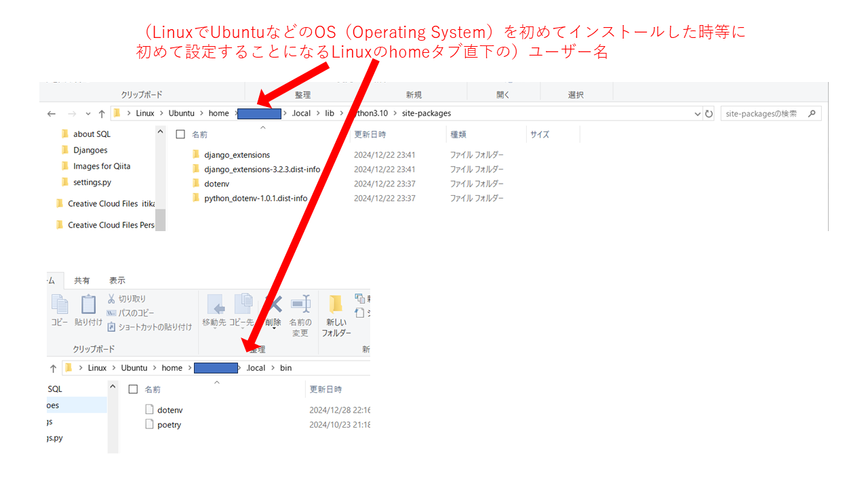Select settings.py in upper sidebar

click(x=92, y=182)
